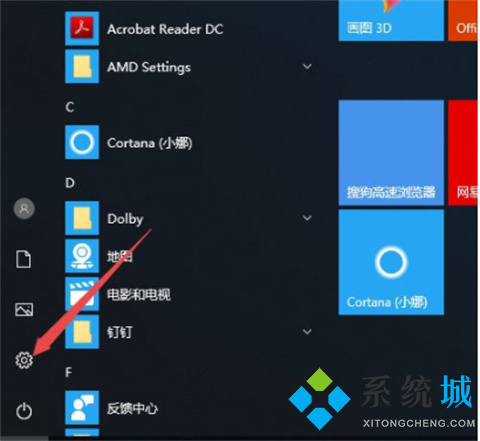Image resolution: width=480 pixels, height=441 pixels.
Task: Expand the Dolby folder chevron
Action: pos(307,218)
